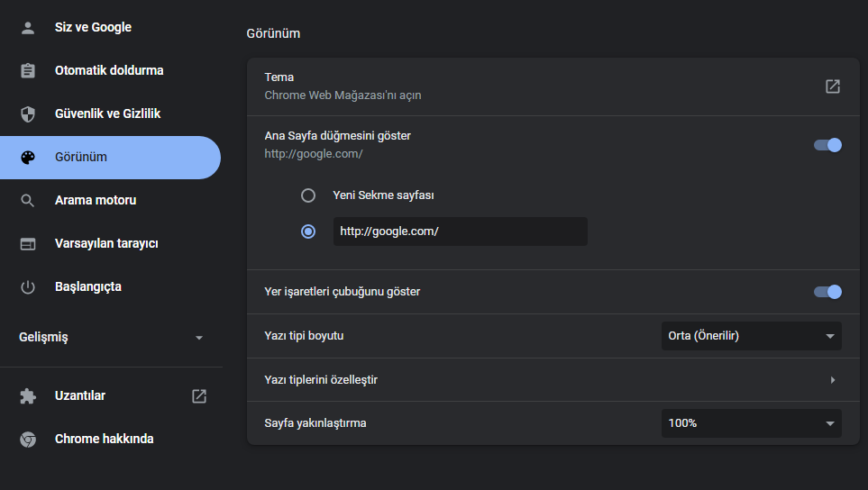Screen dimensions: 868x490
Task: Click the Yeni Sekme sayfası label
Action: pos(383,195)
